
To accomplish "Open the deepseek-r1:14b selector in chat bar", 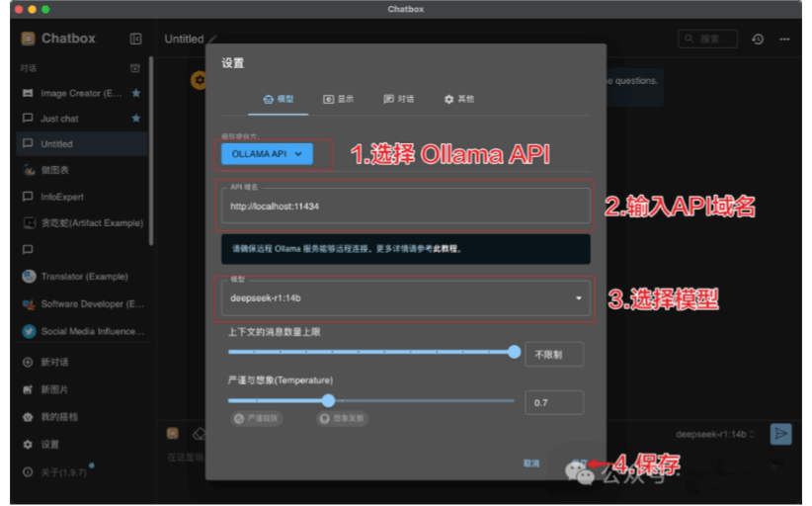I will point(715,434).
